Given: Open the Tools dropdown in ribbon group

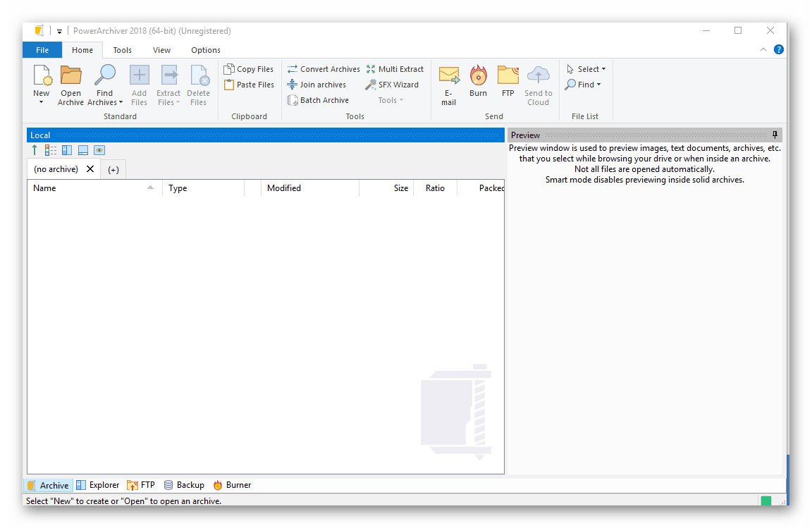Looking at the screenshot, I should (390, 100).
